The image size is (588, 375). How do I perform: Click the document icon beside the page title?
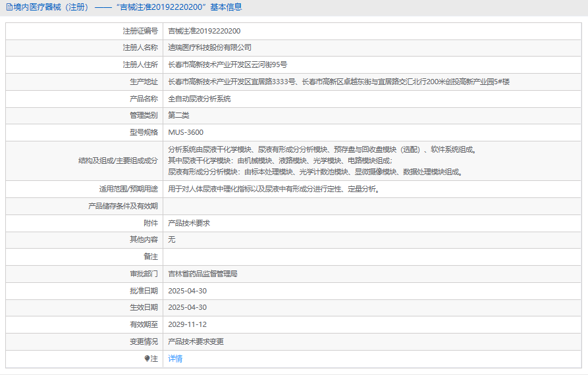[9, 7]
